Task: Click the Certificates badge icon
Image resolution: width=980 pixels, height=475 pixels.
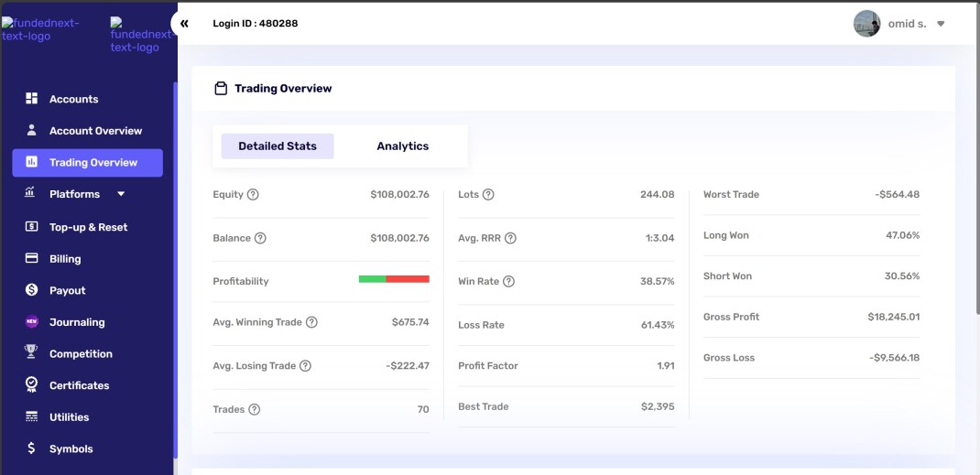Action: pyautogui.click(x=31, y=385)
